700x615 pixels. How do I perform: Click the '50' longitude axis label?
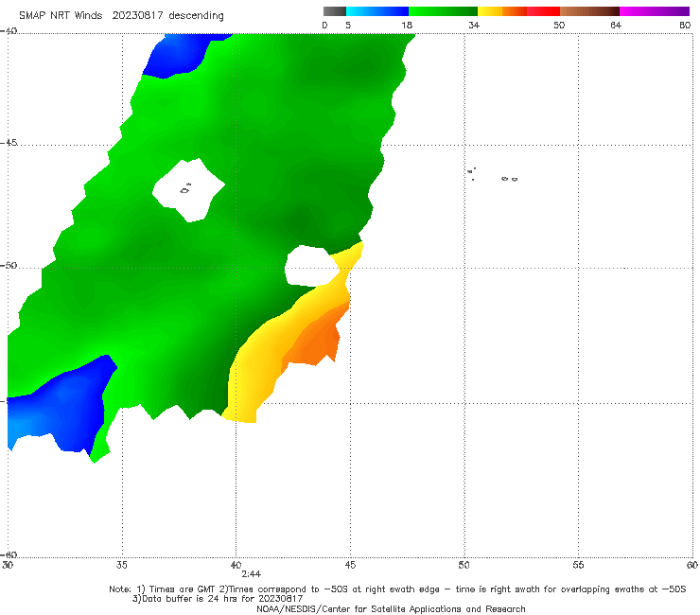(464, 565)
